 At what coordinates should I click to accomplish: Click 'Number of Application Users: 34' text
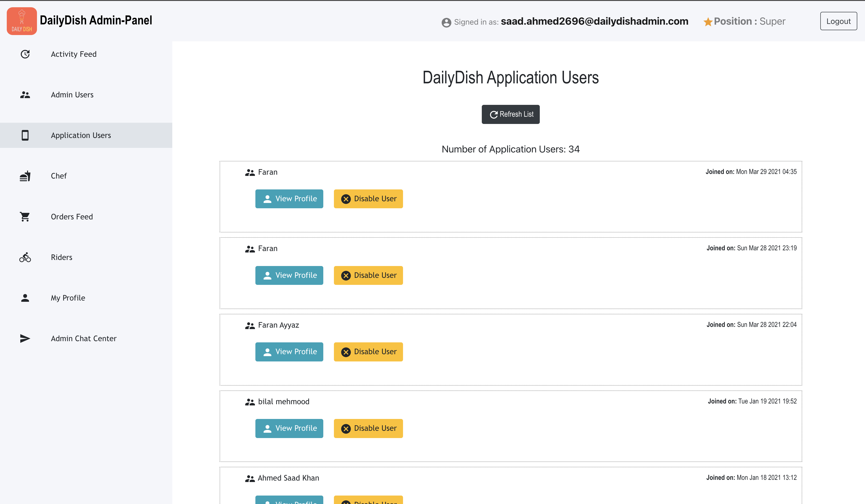(510, 149)
